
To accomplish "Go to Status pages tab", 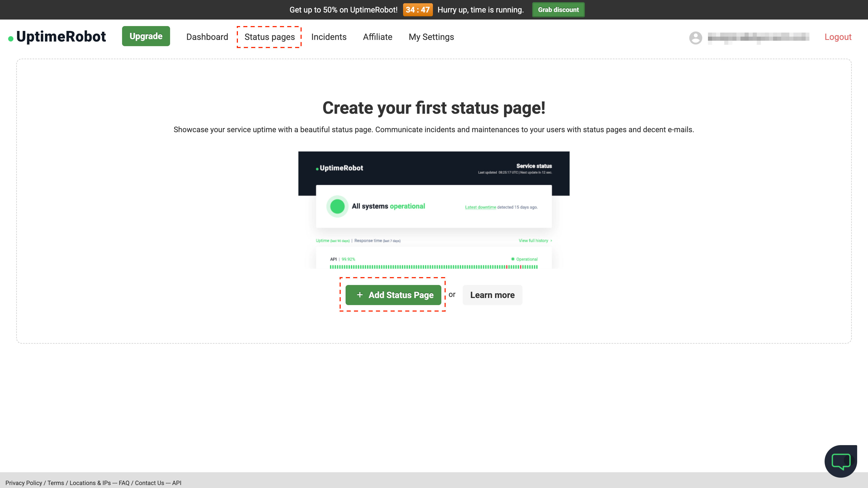I will (x=270, y=37).
